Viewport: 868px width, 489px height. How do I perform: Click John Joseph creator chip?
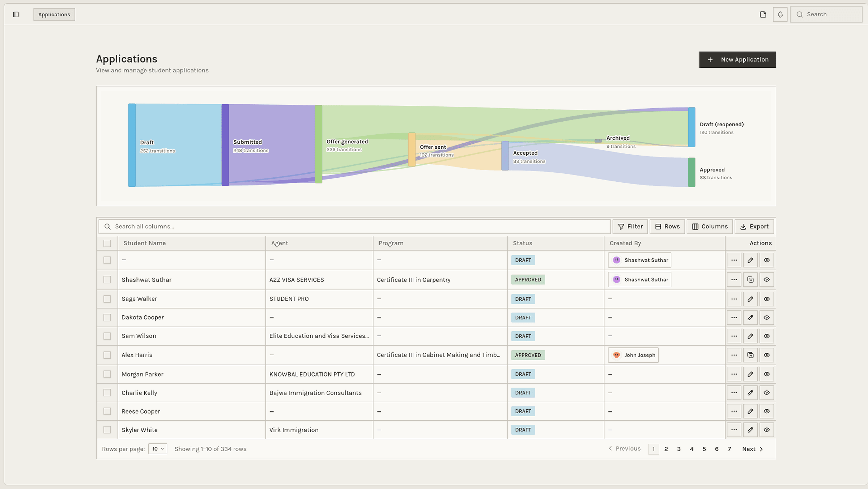(x=633, y=355)
